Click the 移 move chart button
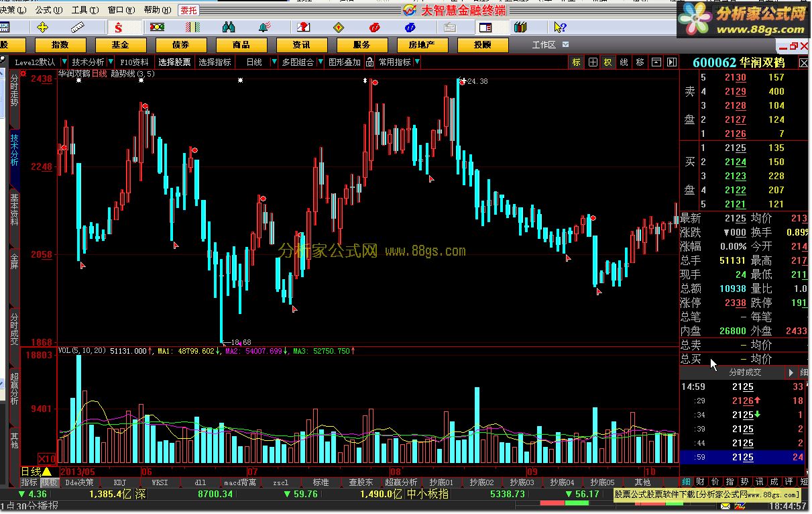Screen dimensions: 812x514 point(640,62)
